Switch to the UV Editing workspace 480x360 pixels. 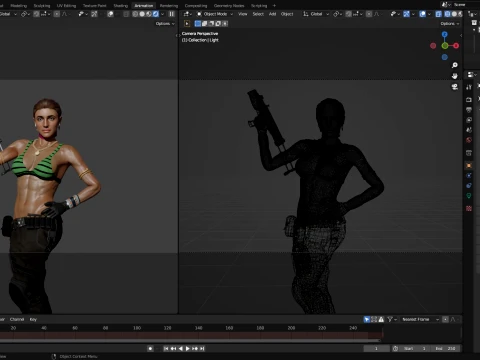pyautogui.click(x=66, y=6)
